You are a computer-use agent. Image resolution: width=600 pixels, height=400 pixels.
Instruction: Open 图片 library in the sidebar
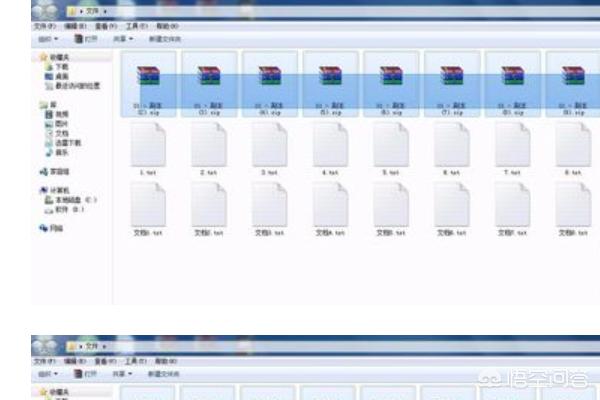57,124
